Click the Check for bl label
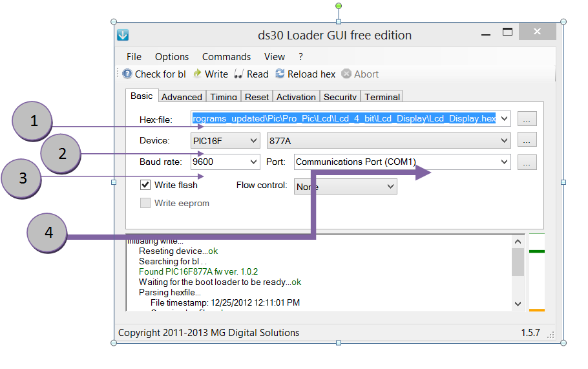Screen dimensions: 588x369 160,74
